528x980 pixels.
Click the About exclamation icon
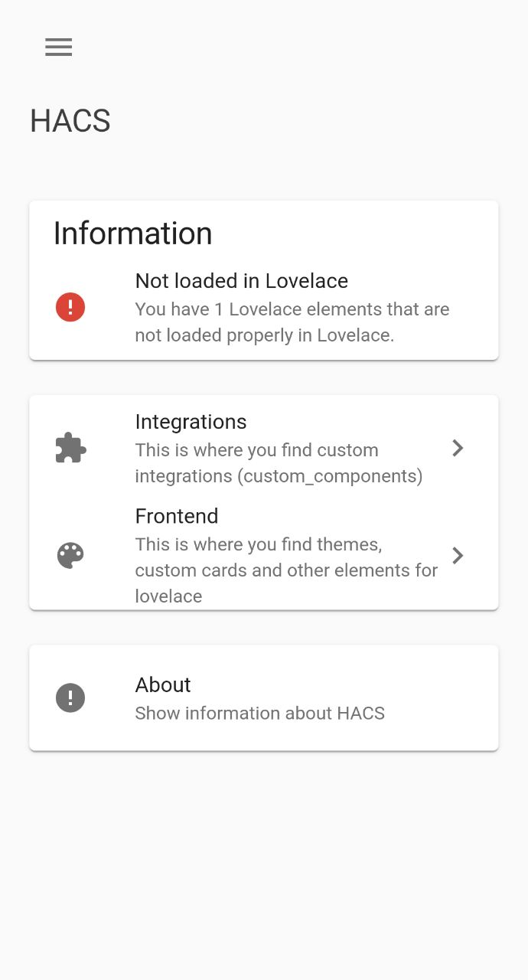(70, 697)
